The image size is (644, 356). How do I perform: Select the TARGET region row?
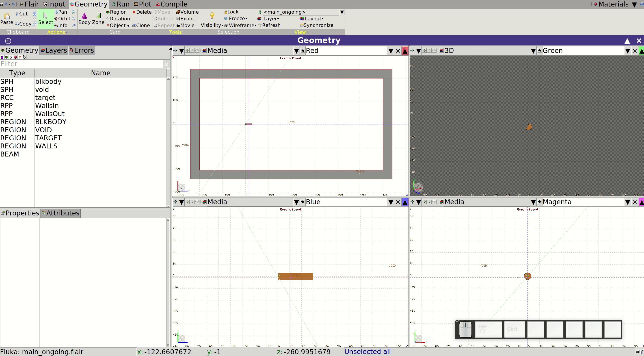tap(83, 138)
